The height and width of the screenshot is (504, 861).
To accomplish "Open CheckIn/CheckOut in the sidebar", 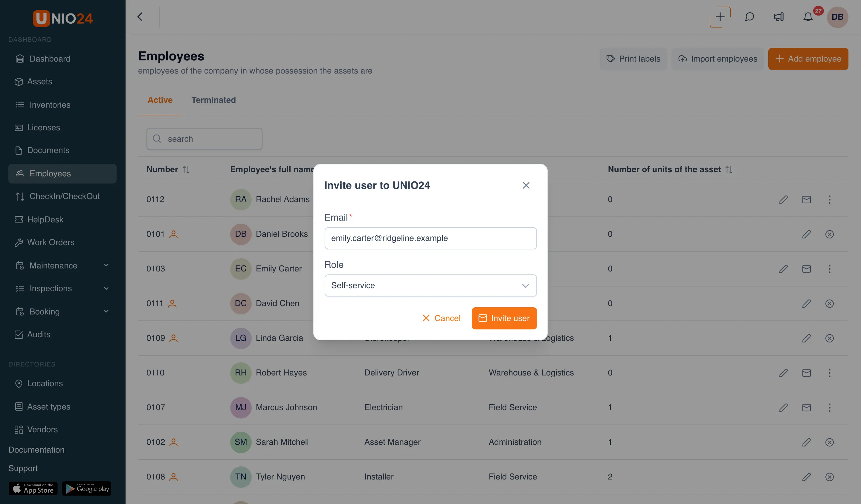I will [62, 196].
